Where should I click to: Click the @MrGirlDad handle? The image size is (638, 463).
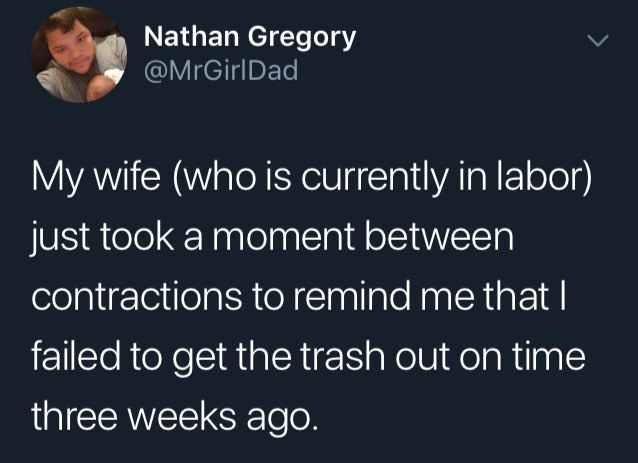[220, 72]
